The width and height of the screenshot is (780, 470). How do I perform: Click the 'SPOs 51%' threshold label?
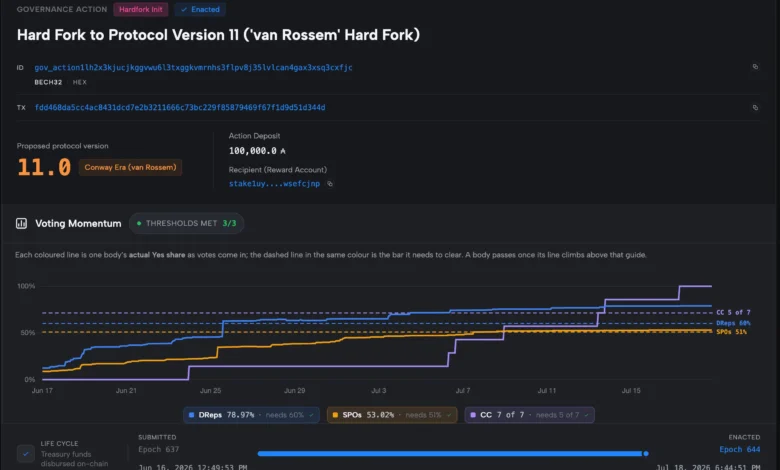pos(731,332)
